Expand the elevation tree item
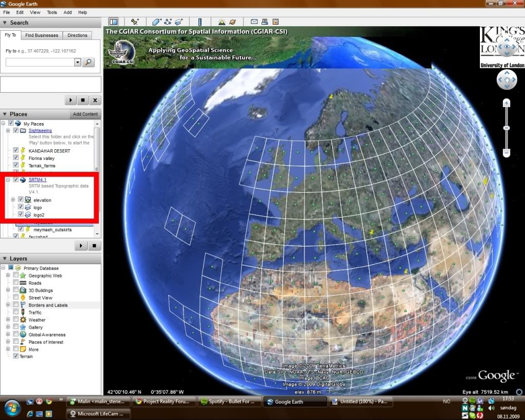 click(13, 199)
